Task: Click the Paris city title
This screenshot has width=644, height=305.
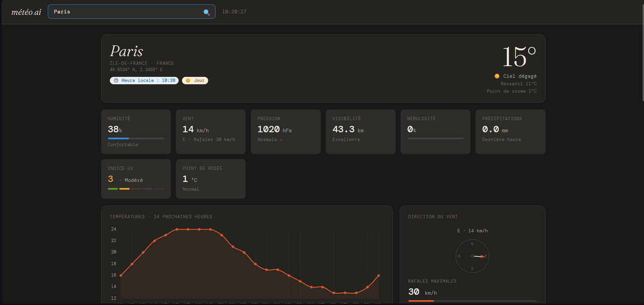Action: pyautogui.click(x=127, y=51)
